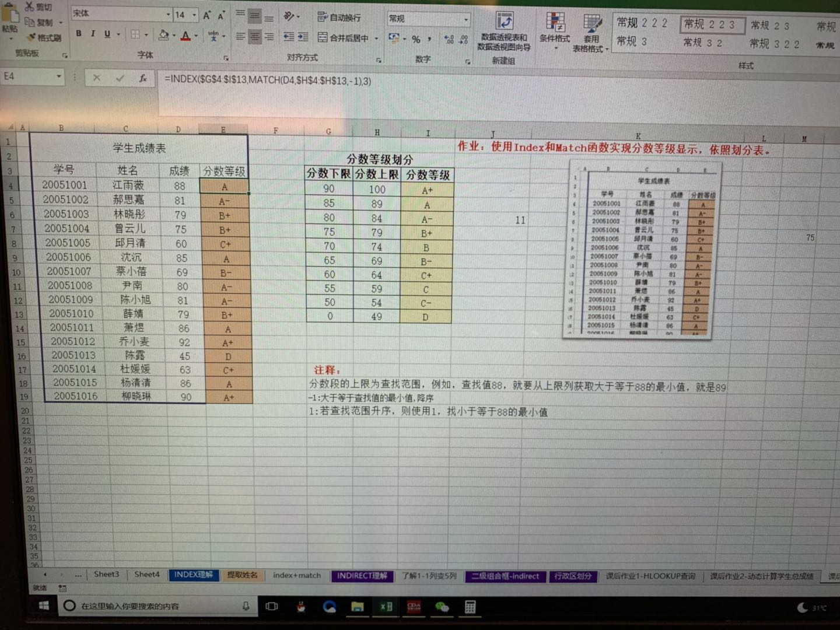The width and height of the screenshot is (840, 630).
Task: Click the Decrease Font Size button
Action: [221, 16]
